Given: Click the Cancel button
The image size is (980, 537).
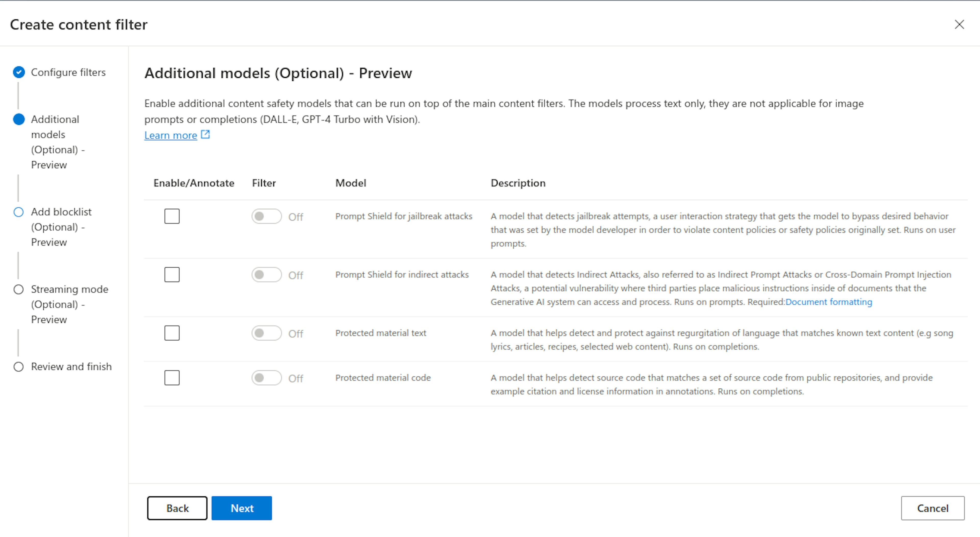Looking at the screenshot, I should point(933,508).
